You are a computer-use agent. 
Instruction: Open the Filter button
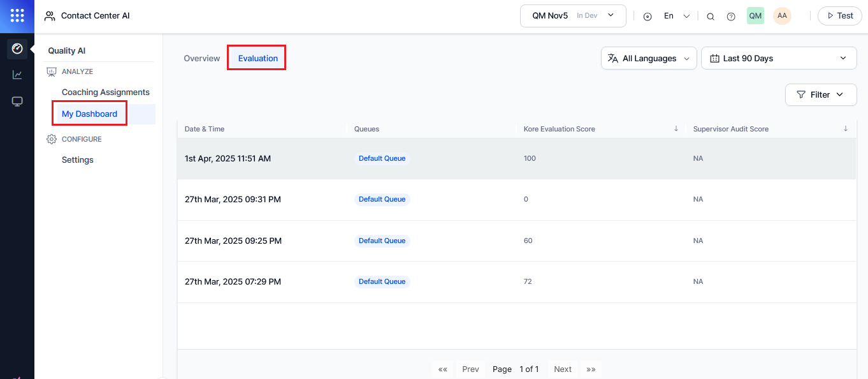click(x=820, y=94)
